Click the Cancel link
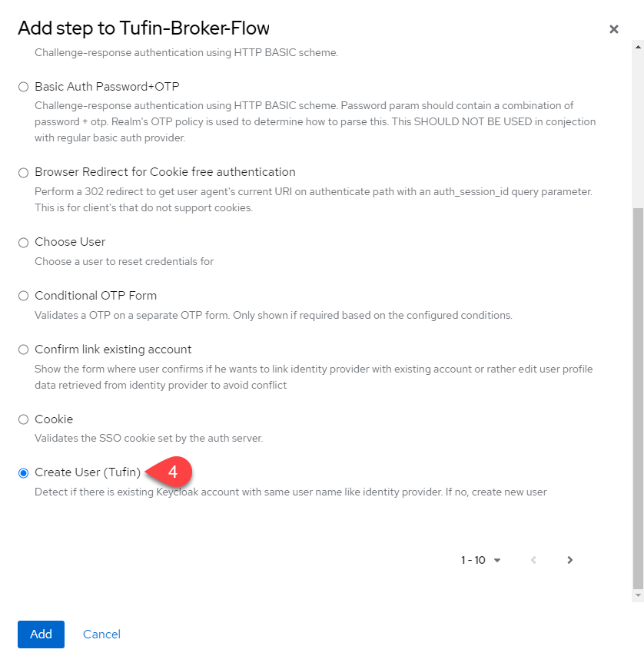The height and width of the screenshot is (656, 644). [101, 634]
